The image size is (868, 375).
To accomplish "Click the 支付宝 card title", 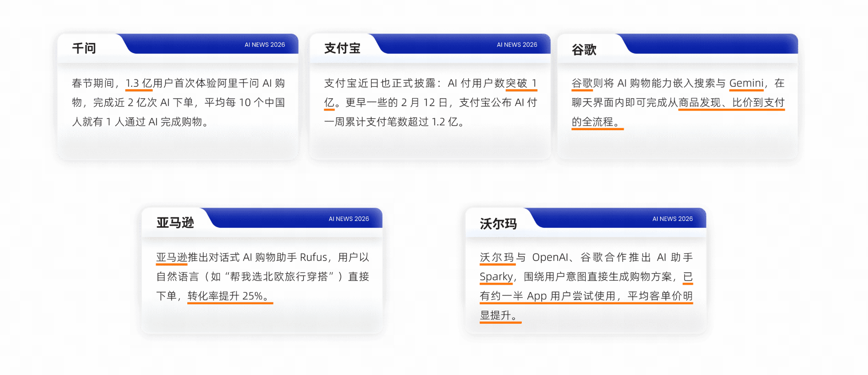I will [x=342, y=48].
